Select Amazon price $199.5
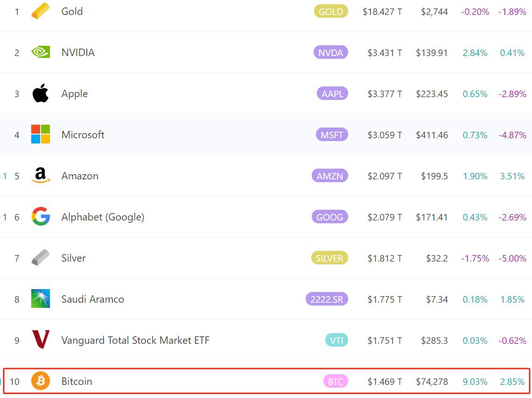The height and width of the screenshot is (398, 532). tap(434, 176)
